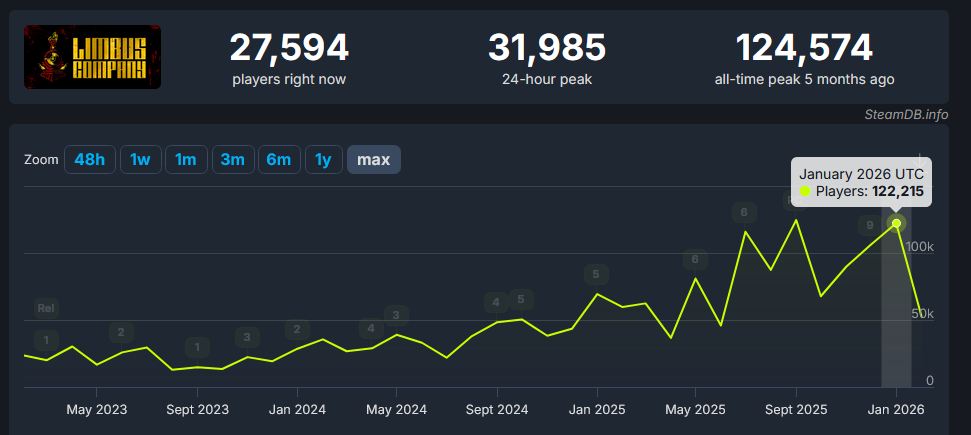
Task: Click event marker 5 right after Sept 2024
Action: click(521, 300)
